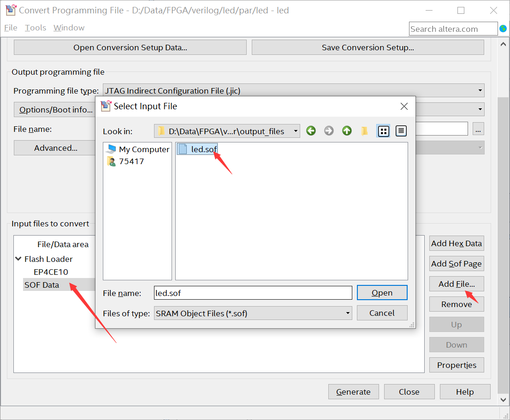Open the configuration device dropdown arrow
Screen dimensions: 510x420
(480, 109)
